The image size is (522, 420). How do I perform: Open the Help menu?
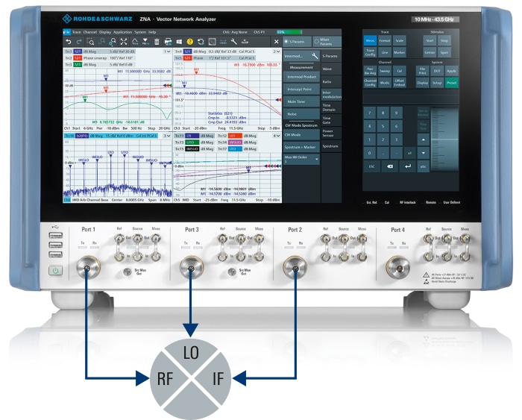pos(152,32)
